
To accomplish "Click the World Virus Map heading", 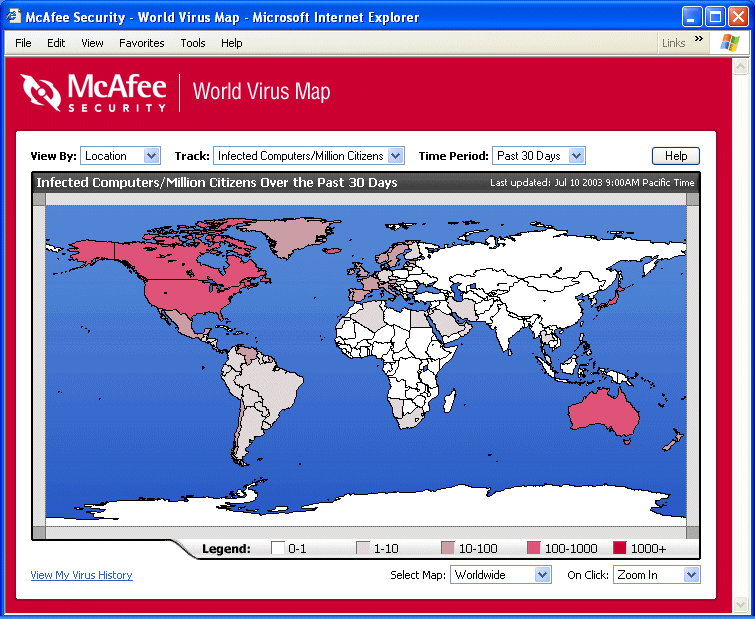I will 261,91.
